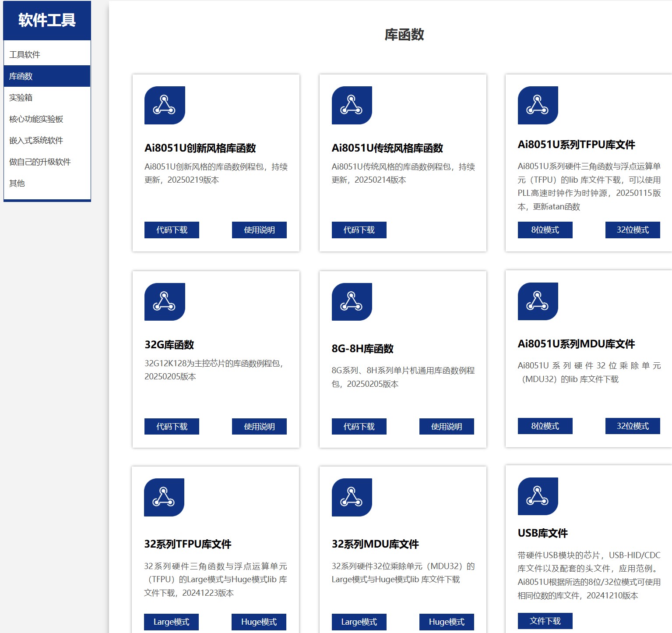This screenshot has height=633, width=672.
Task: Click the Ai8051U系列TFPU库文件 card icon
Action: coord(538,105)
